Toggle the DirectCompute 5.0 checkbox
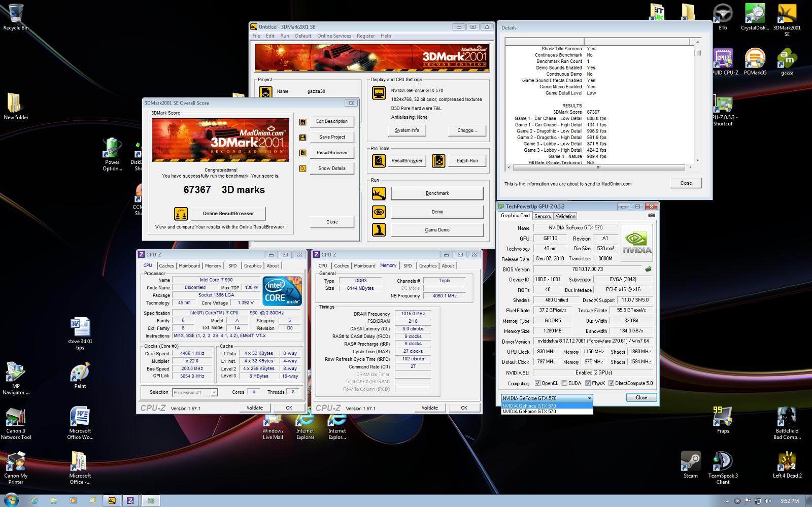This screenshot has height=507, width=812. pos(611,383)
